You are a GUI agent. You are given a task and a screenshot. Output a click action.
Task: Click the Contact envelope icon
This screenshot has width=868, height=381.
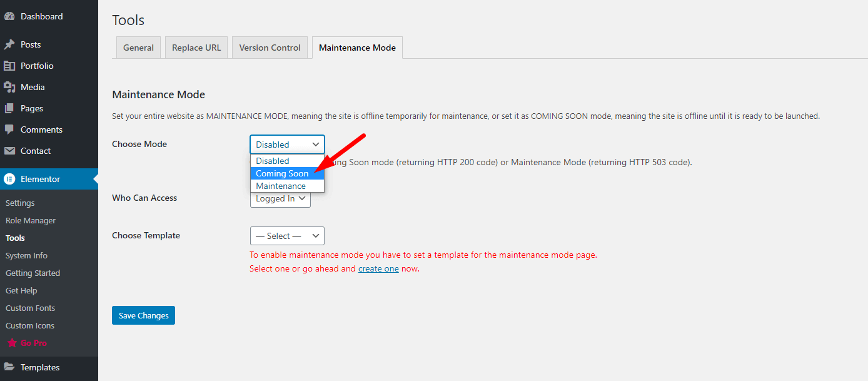(9, 151)
